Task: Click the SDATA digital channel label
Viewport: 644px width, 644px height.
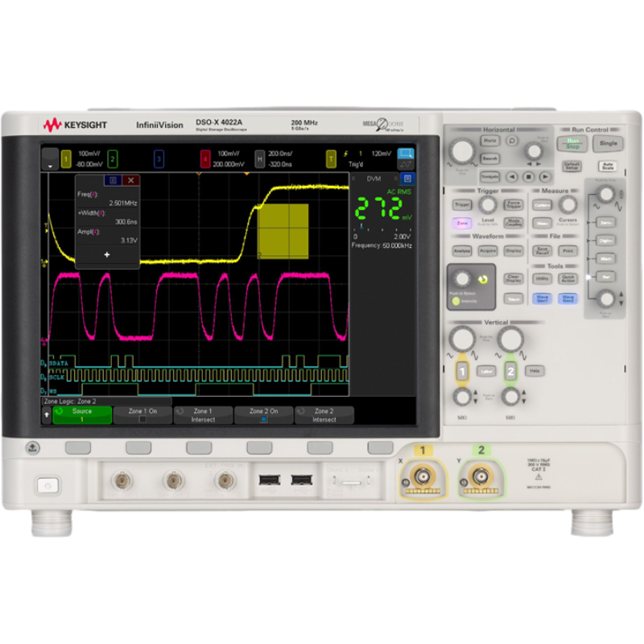Action: click(x=59, y=363)
